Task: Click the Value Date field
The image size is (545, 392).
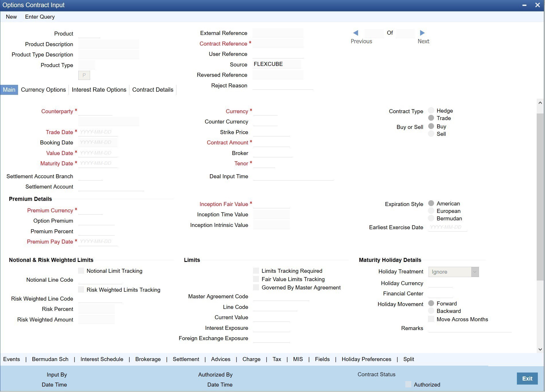Action: click(x=98, y=153)
